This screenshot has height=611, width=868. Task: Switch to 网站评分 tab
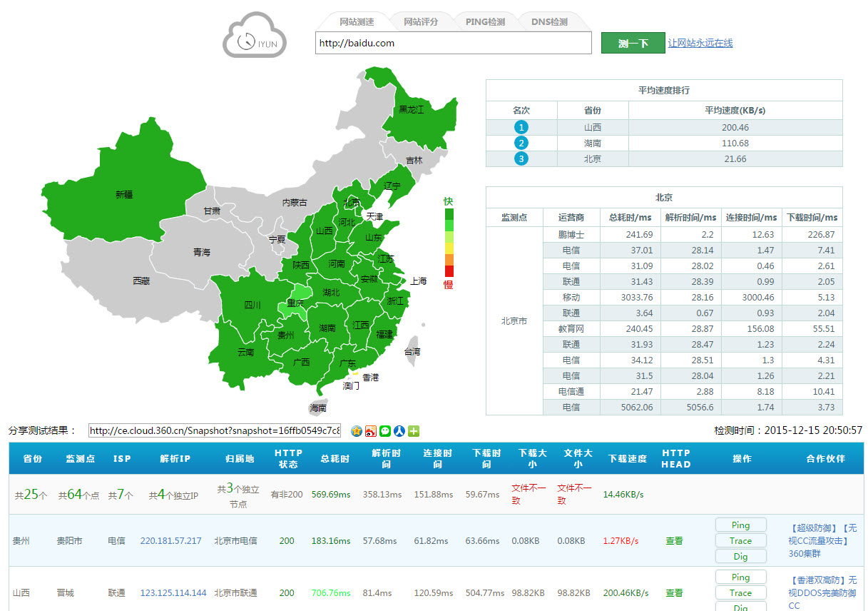point(421,22)
